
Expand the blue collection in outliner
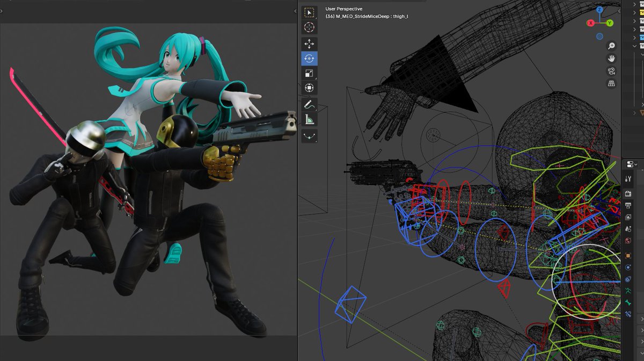point(634,38)
